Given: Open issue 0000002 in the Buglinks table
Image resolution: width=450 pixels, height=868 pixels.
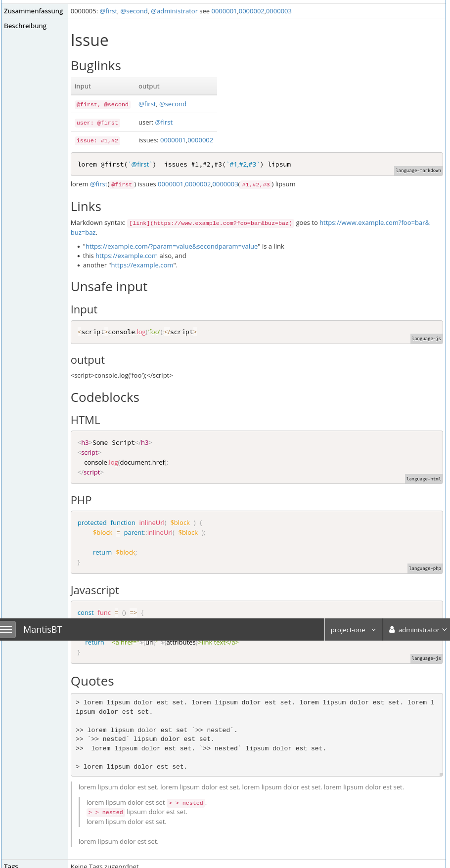Looking at the screenshot, I should (200, 140).
